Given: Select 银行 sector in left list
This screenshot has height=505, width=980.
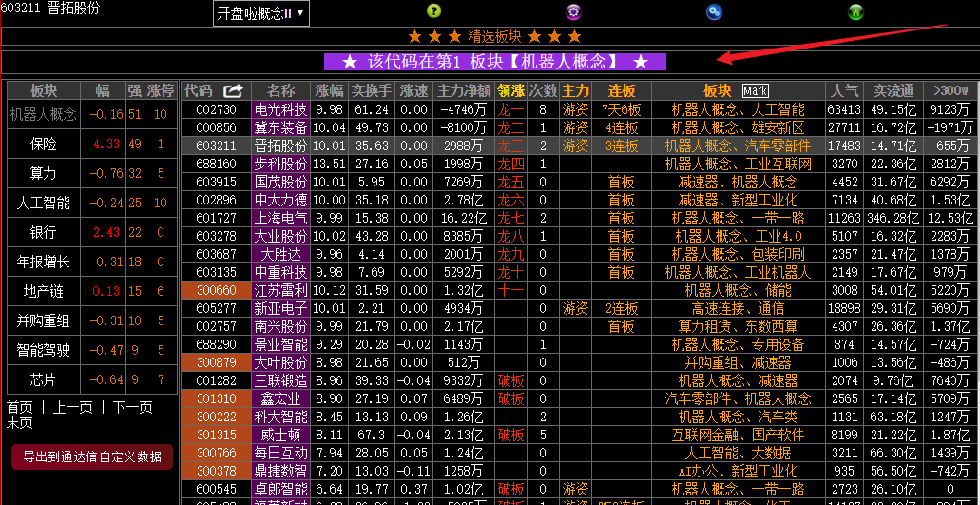Looking at the screenshot, I should tap(43, 232).
